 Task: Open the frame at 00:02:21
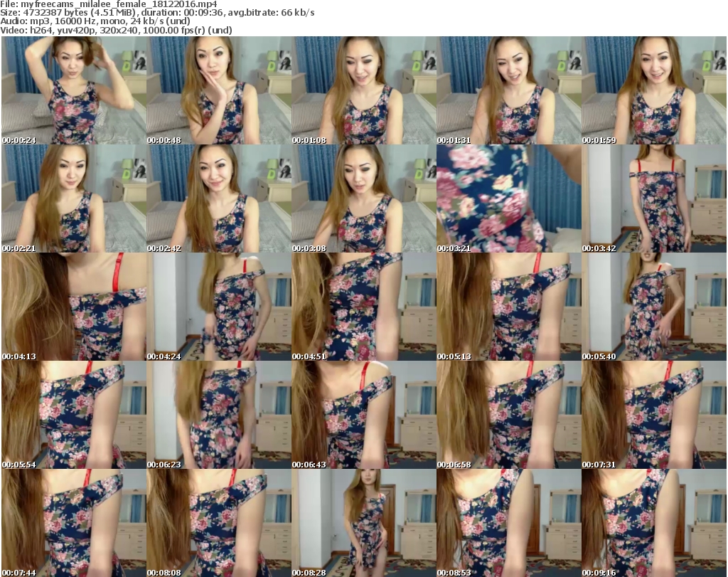[x=73, y=198]
